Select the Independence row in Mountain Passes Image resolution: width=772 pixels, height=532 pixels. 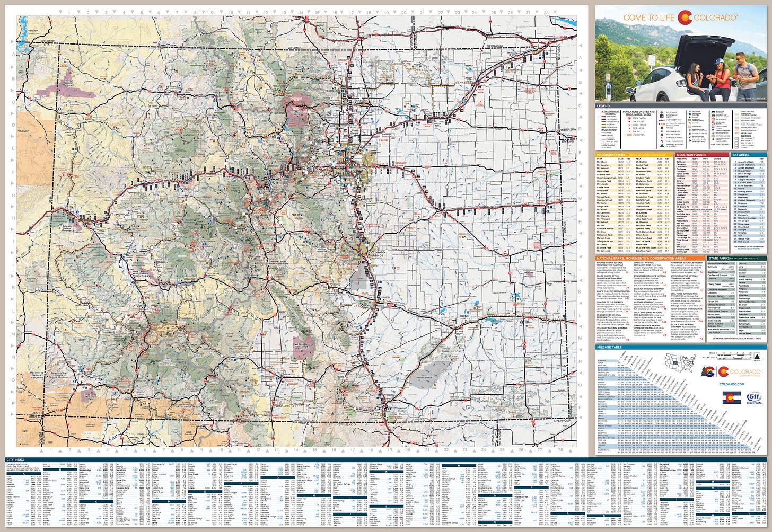701,185
